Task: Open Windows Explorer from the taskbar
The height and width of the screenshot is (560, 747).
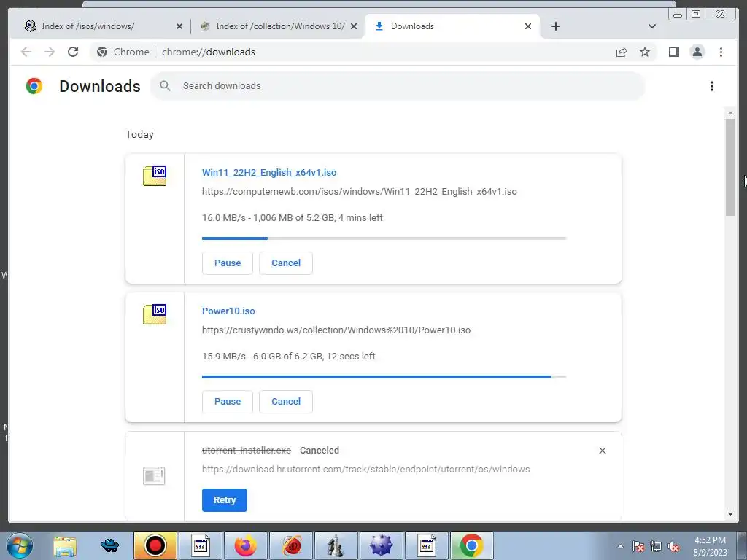Action: [65, 545]
